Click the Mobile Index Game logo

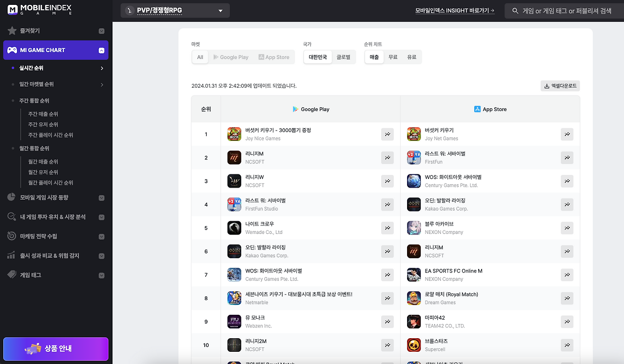point(40,10)
